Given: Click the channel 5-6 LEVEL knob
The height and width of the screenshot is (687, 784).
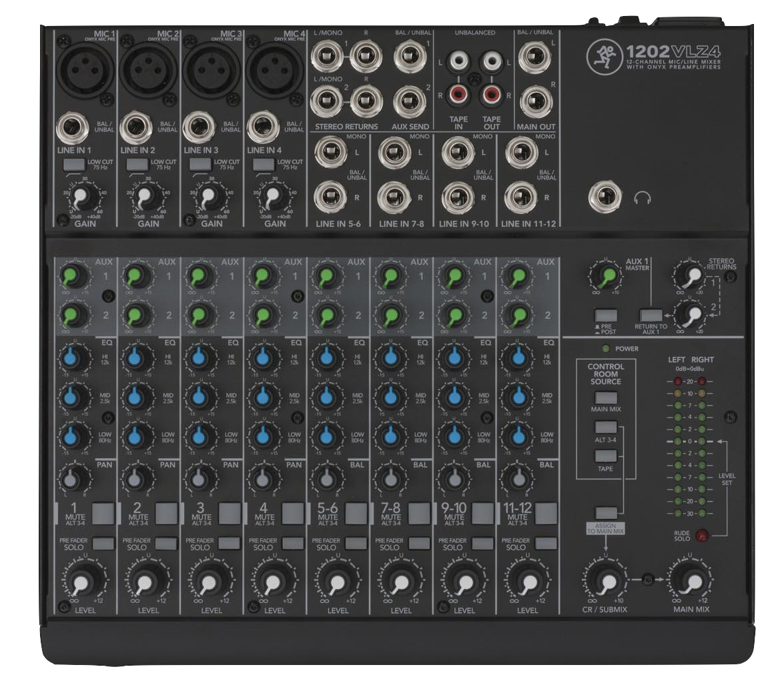Looking at the screenshot, I should [336, 582].
